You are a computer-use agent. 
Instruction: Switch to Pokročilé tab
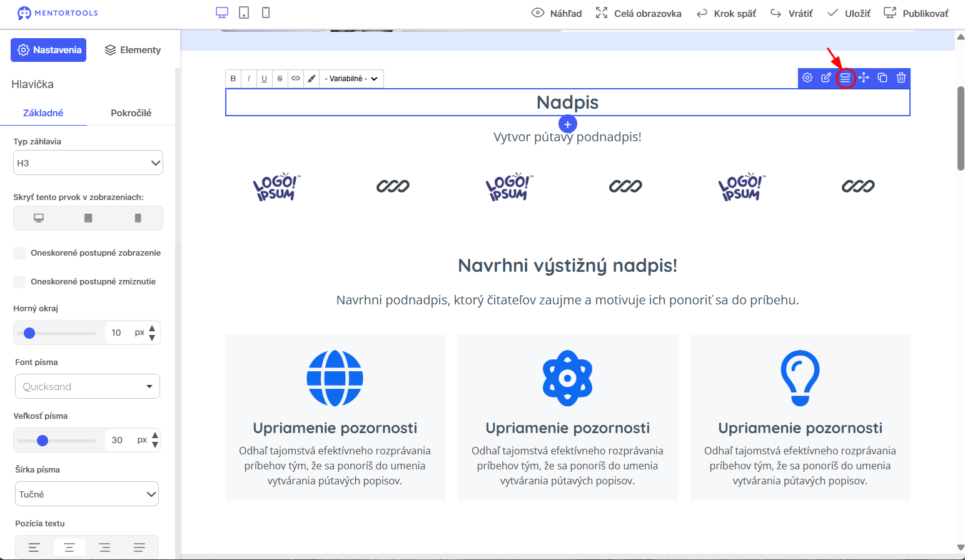131,113
